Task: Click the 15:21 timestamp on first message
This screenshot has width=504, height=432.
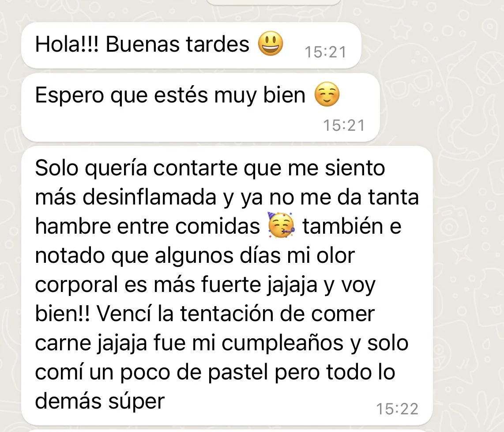Action: tap(326, 52)
